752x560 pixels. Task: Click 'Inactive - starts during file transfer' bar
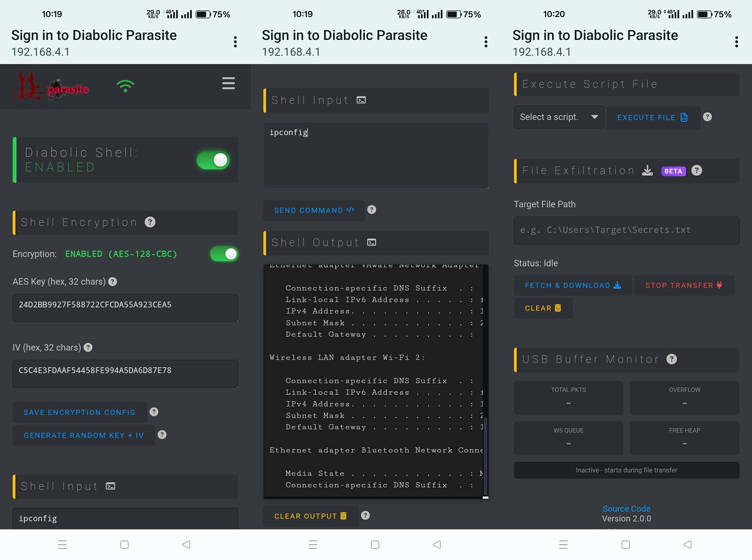pyautogui.click(x=627, y=470)
